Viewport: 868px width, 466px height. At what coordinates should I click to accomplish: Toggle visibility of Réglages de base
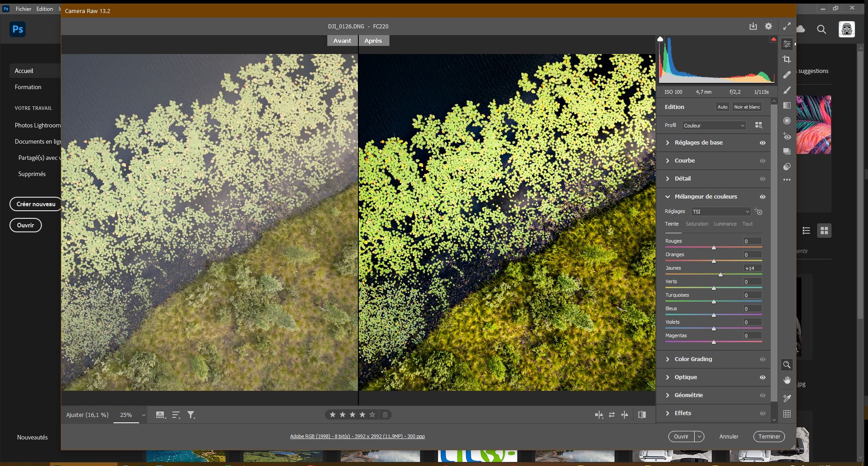click(763, 143)
